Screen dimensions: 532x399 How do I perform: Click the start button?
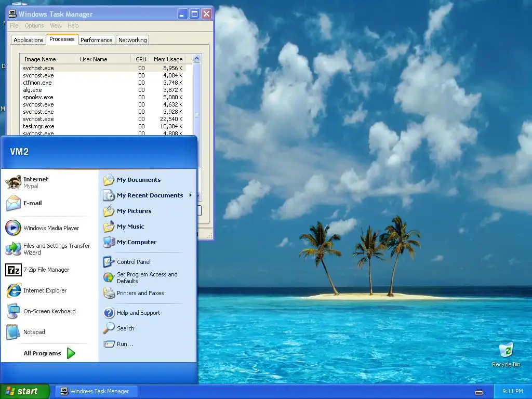25,391
